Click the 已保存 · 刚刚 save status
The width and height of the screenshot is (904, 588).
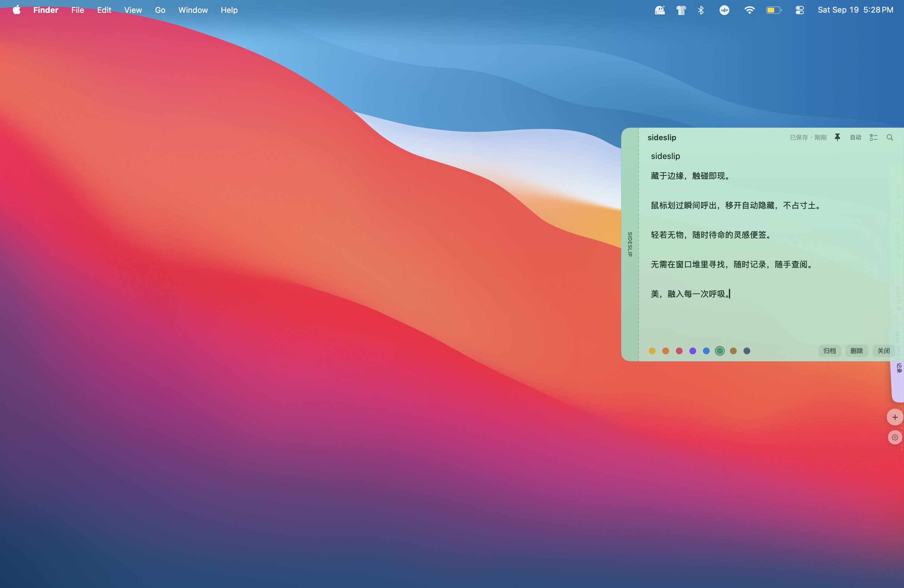point(808,137)
